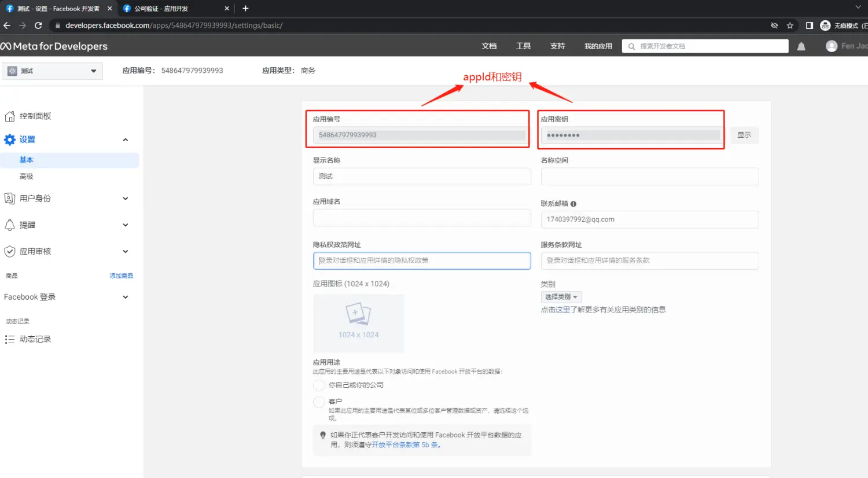Click the 添加商品 link
This screenshot has height=478, width=868.
tap(122, 276)
